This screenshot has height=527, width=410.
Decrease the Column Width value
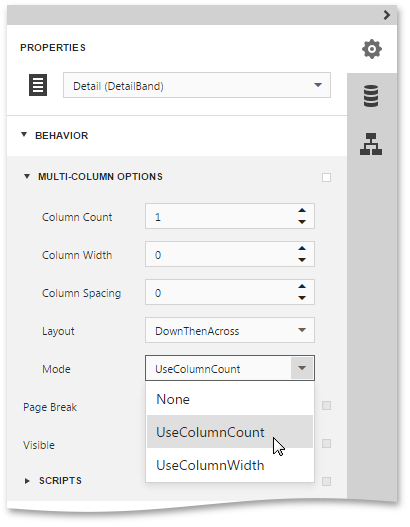point(302,260)
